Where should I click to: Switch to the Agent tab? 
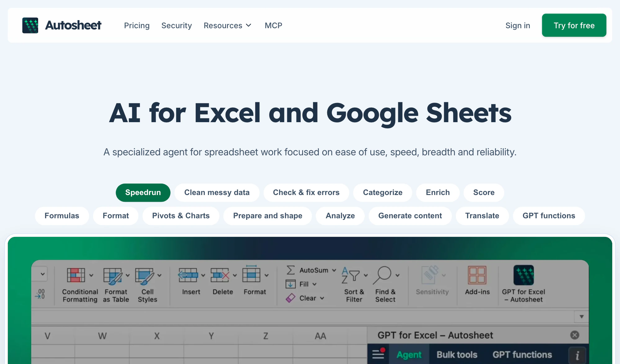click(x=409, y=354)
